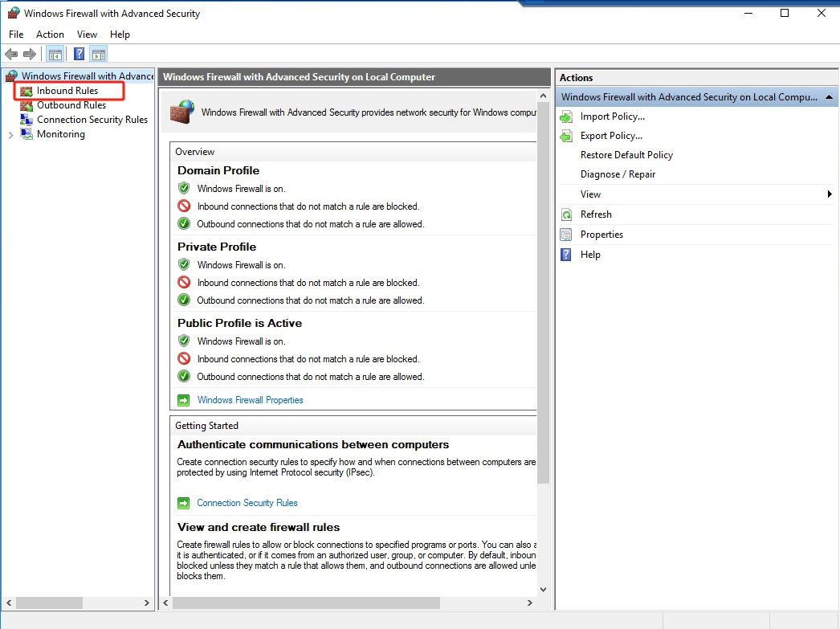Screen dimensions: 840x629
Task: Open Outbound Rules node
Action: (71, 105)
